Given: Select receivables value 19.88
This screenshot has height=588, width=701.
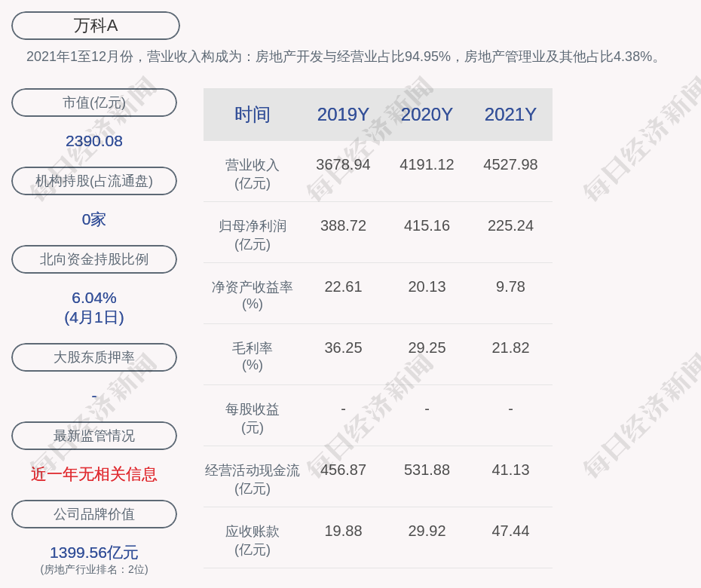Looking at the screenshot, I should point(344,531).
